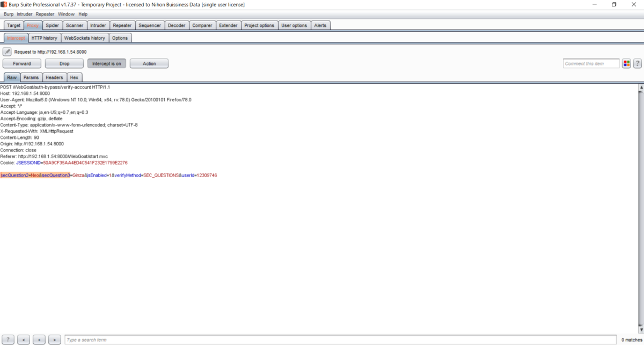Switch to the Decoder tab

pos(177,25)
